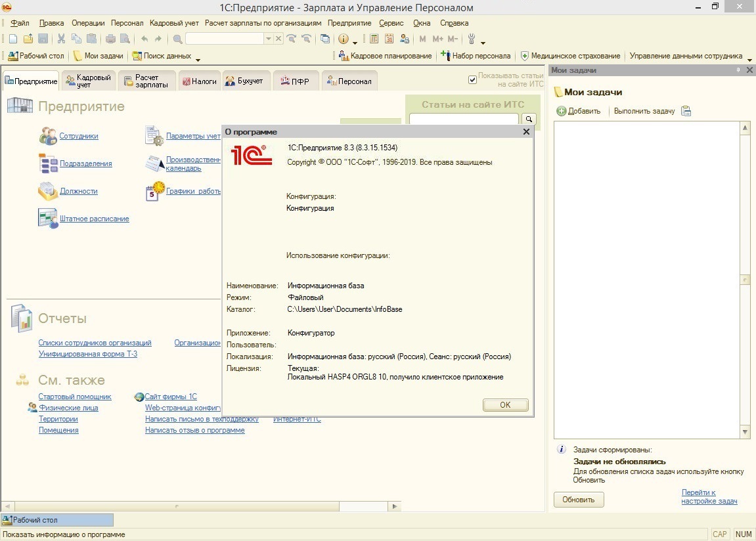Expand the overflow arrow after Управление данными сотрудника
This screenshot has width=756, height=541.
click(749, 59)
